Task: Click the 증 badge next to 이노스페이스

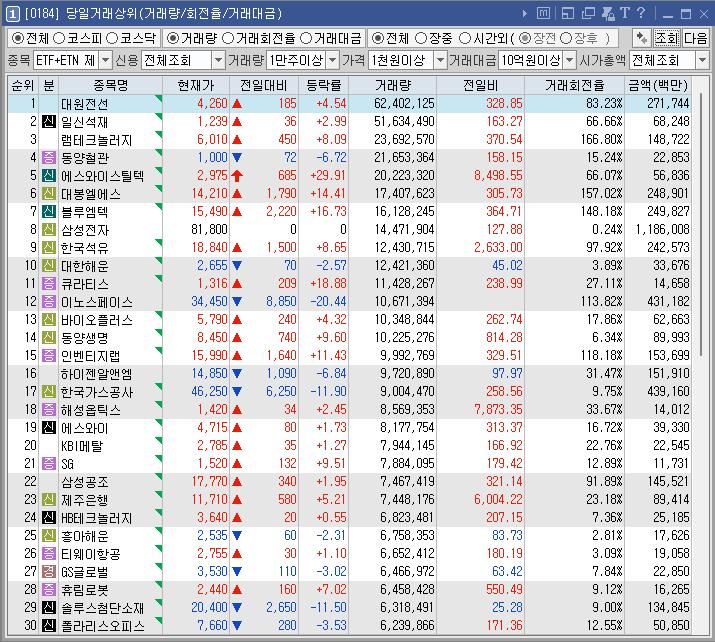Action: [49, 301]
